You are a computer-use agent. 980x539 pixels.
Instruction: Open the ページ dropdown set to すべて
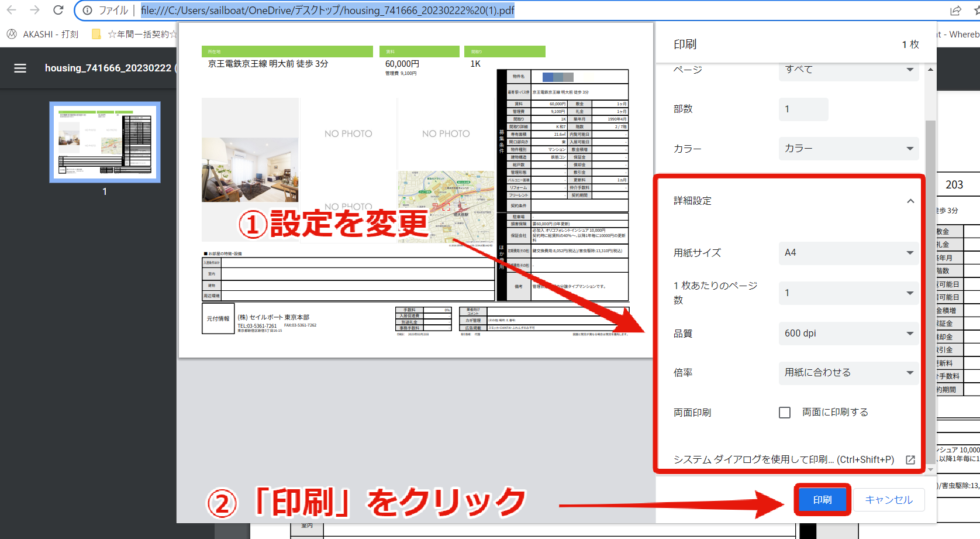(x=848, y=70)
